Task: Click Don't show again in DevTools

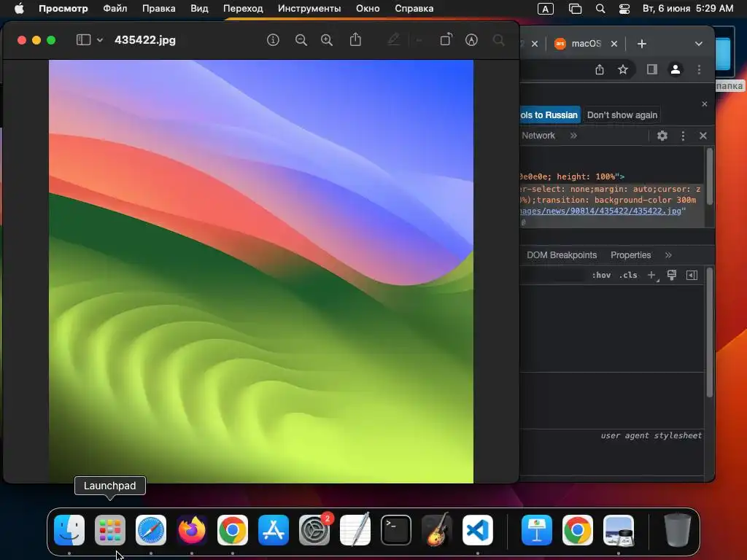Action: 622,114
